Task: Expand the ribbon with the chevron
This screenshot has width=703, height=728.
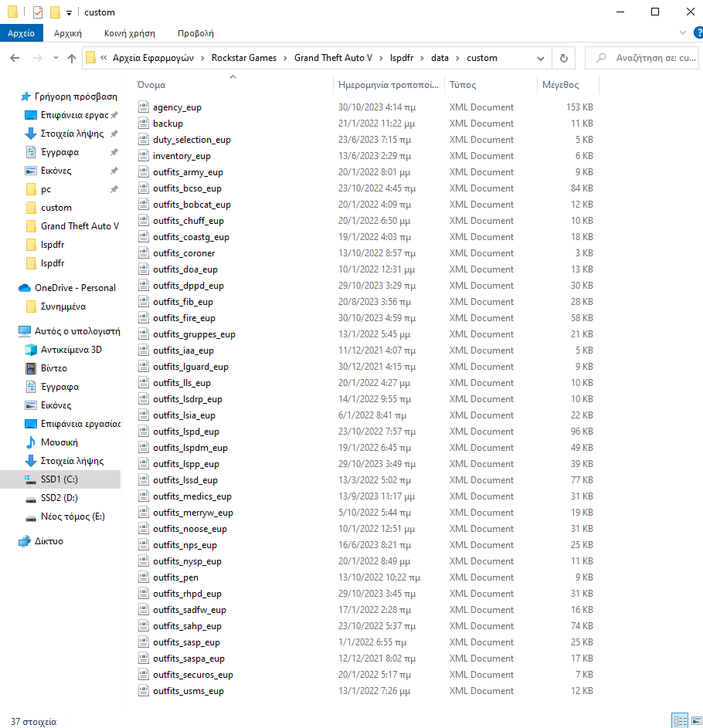Action: click(x=683, y=32)
